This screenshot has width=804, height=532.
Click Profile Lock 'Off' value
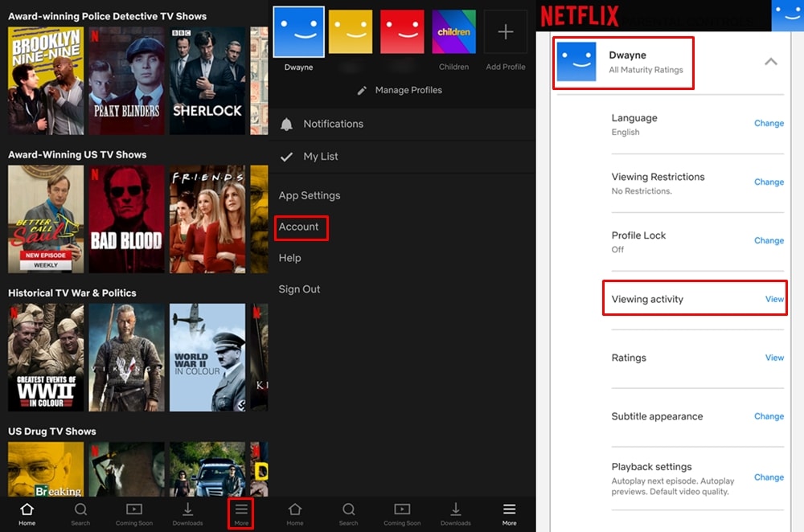[617, 250]
